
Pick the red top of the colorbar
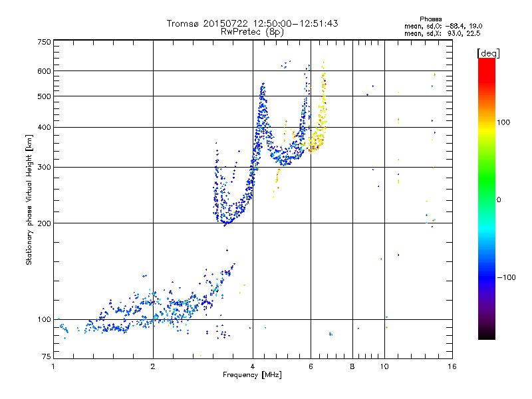tap(486, 62)
